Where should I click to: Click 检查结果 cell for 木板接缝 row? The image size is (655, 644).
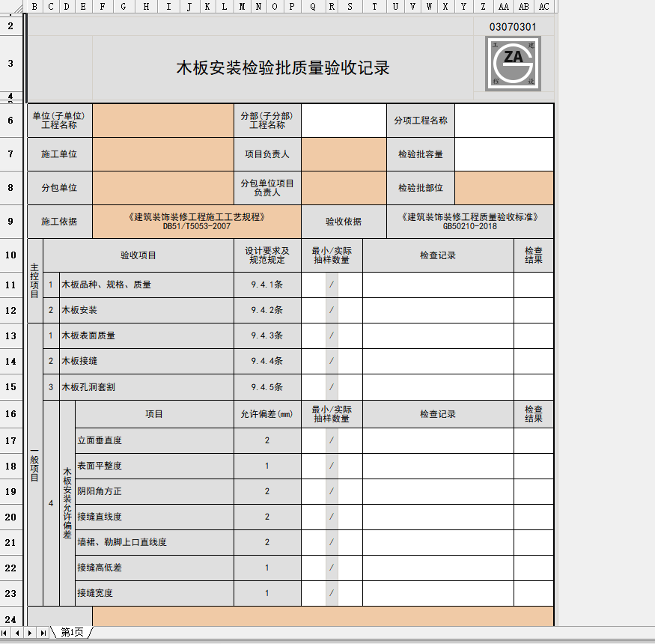(x=534, y=361)
